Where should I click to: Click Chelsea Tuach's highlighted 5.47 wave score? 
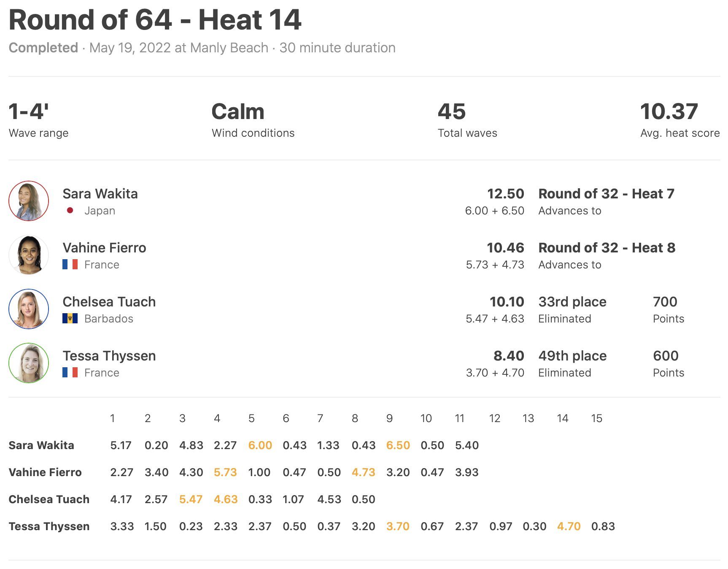click(x=191, y=499)
